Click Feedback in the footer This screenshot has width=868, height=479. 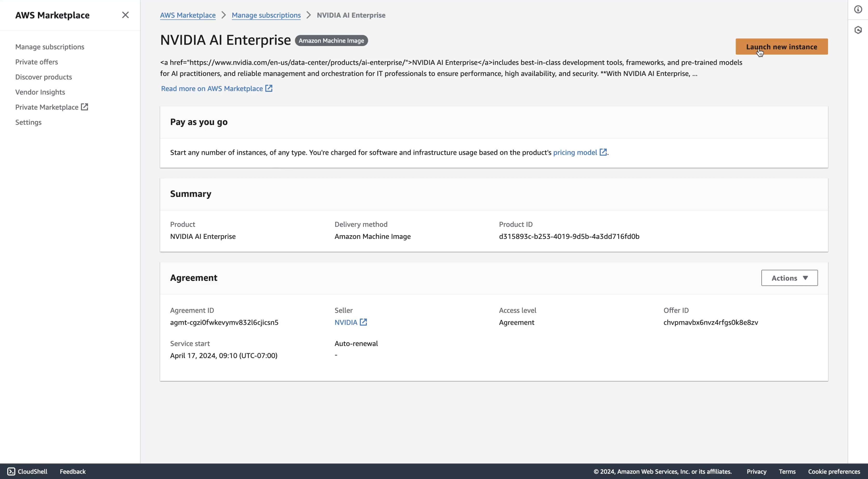click(73, 471)
